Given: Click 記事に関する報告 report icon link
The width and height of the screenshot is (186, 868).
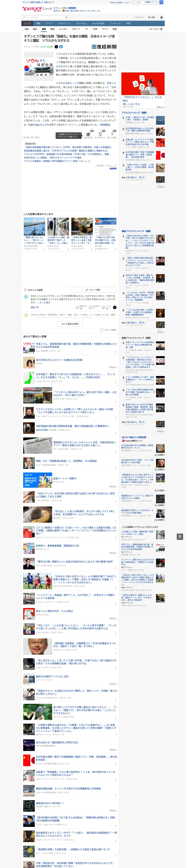Looking at the screenshot, I should pos(32,137).
